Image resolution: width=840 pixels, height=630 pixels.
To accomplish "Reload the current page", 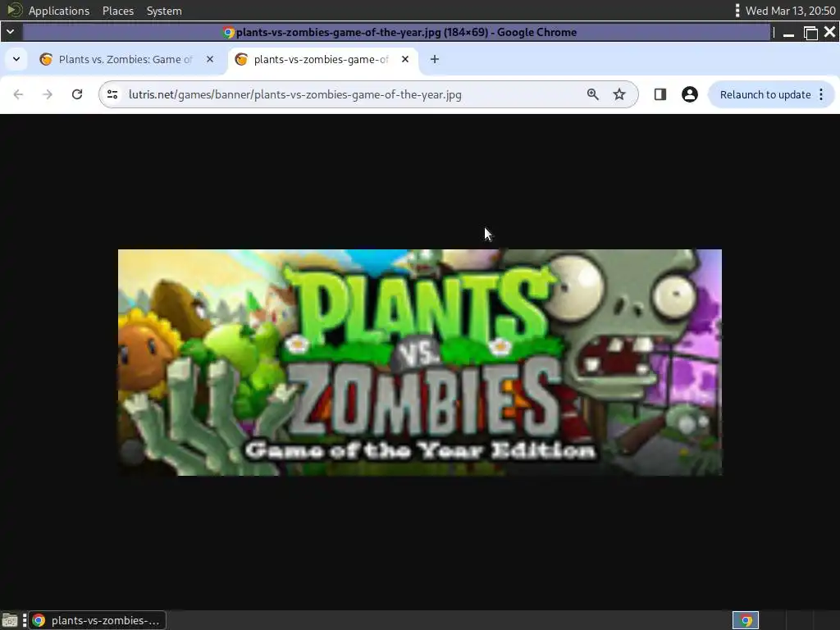I will [x=77, y=94].
